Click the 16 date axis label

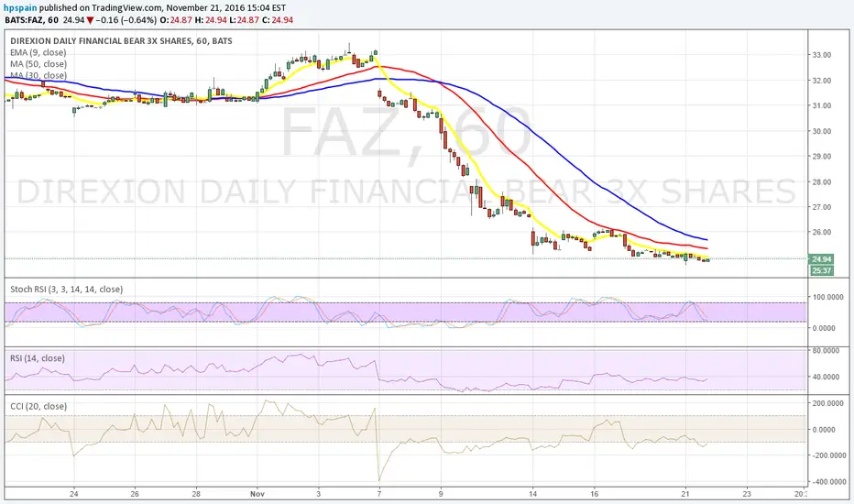pyautogui.click(x=594, y=494)
